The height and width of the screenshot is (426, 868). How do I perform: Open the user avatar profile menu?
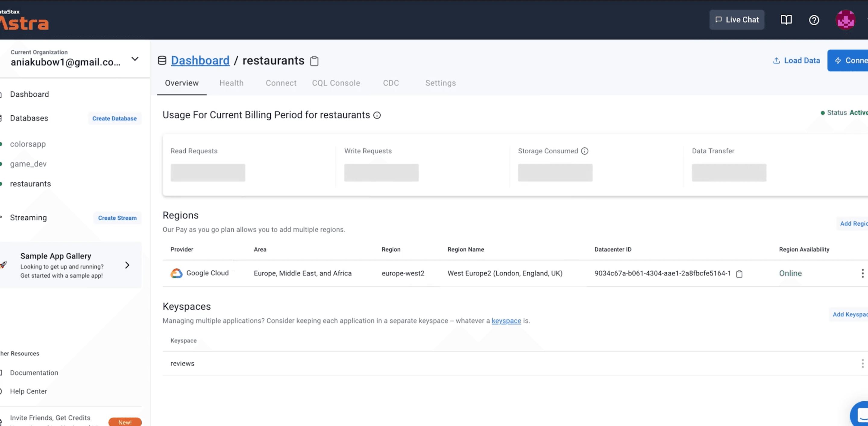tap(845, 20)
